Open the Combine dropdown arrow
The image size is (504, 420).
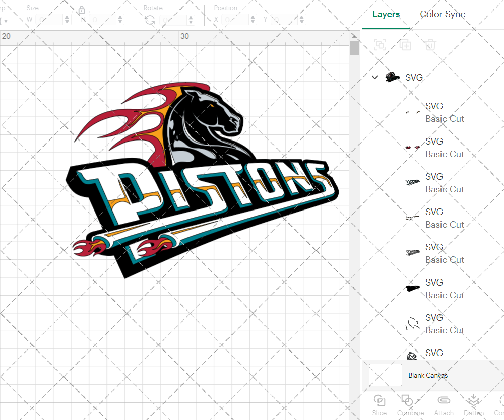(x=418, y=400)
